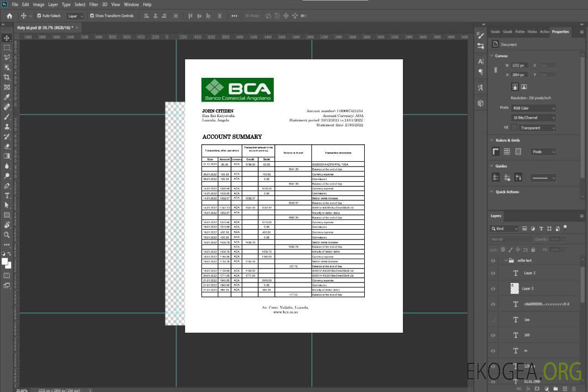Open the 3D panel cube icon
This screenshot has width=588, height=392.
pos(480,103)
